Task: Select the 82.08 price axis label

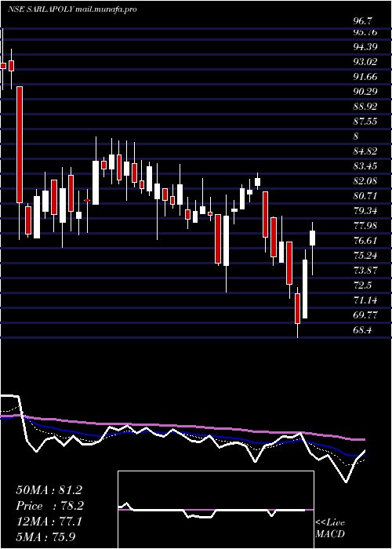Action: coord(365,181)
